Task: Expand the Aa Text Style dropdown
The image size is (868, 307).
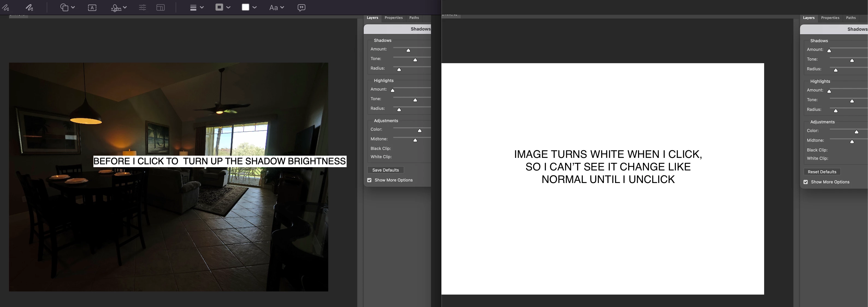Action: [277, 7]
